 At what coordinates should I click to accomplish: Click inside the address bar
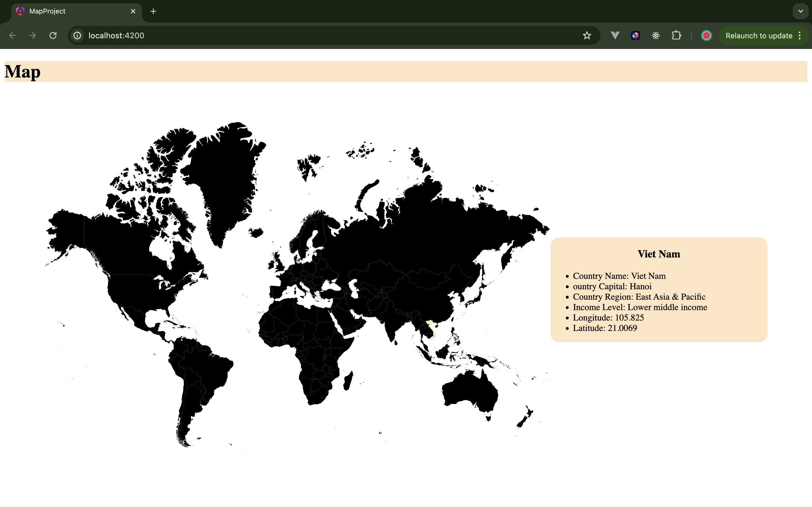tap(235, 35)
